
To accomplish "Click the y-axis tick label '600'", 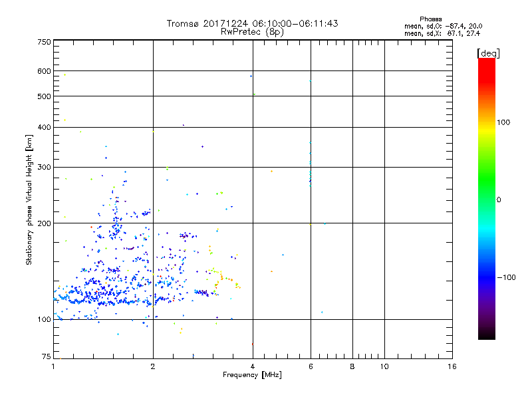I will coord(44,71).
